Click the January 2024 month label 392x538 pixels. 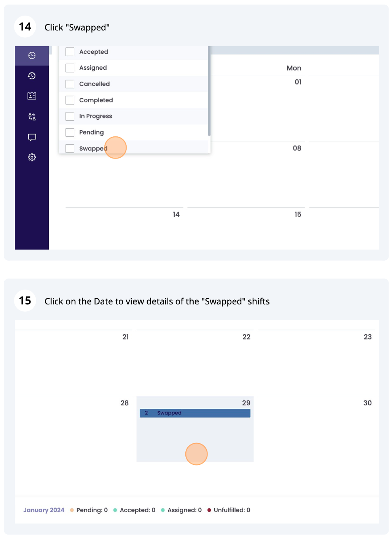[x=44, y=510]
